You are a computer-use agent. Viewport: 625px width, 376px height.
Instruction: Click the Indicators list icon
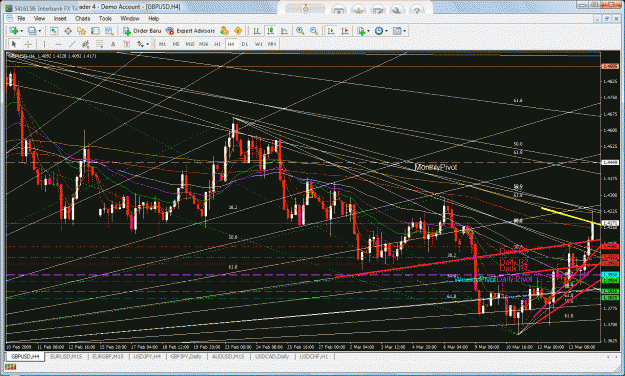click(x=361, y=31)
